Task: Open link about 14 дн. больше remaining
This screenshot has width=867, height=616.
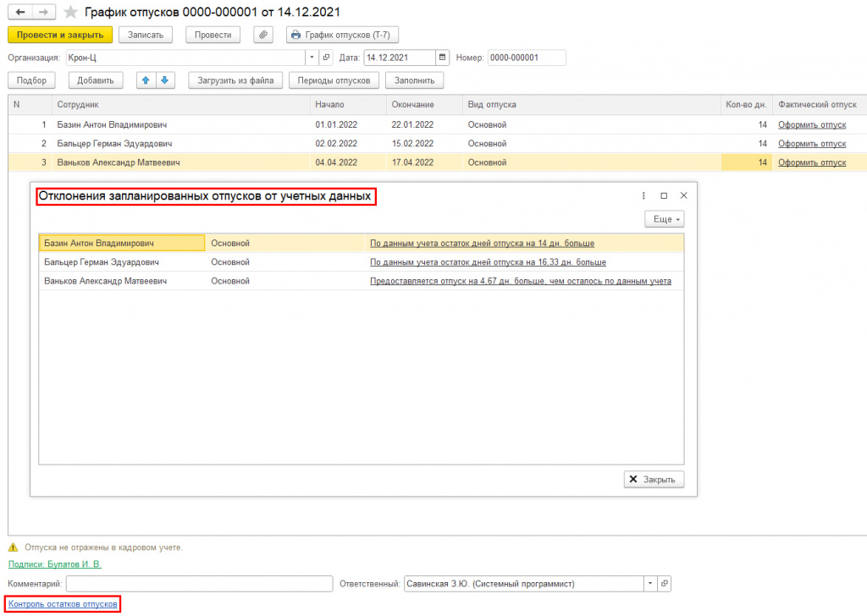Action: click(482, 243)
